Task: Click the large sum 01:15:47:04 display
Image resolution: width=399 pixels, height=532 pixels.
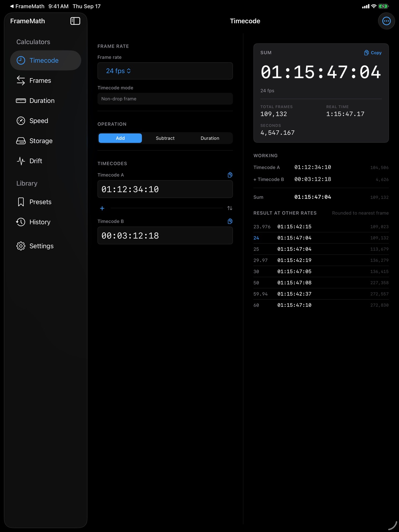Action: [x=321, y=72]
